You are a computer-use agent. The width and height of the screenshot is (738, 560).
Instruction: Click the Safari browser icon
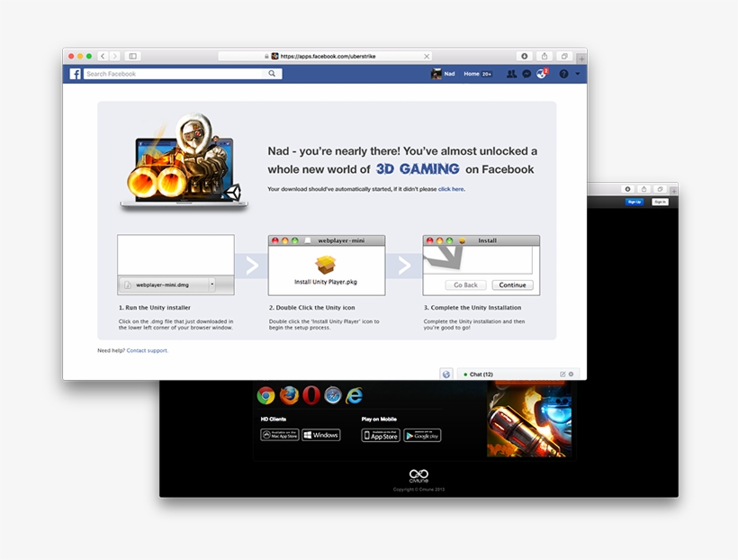333,395
